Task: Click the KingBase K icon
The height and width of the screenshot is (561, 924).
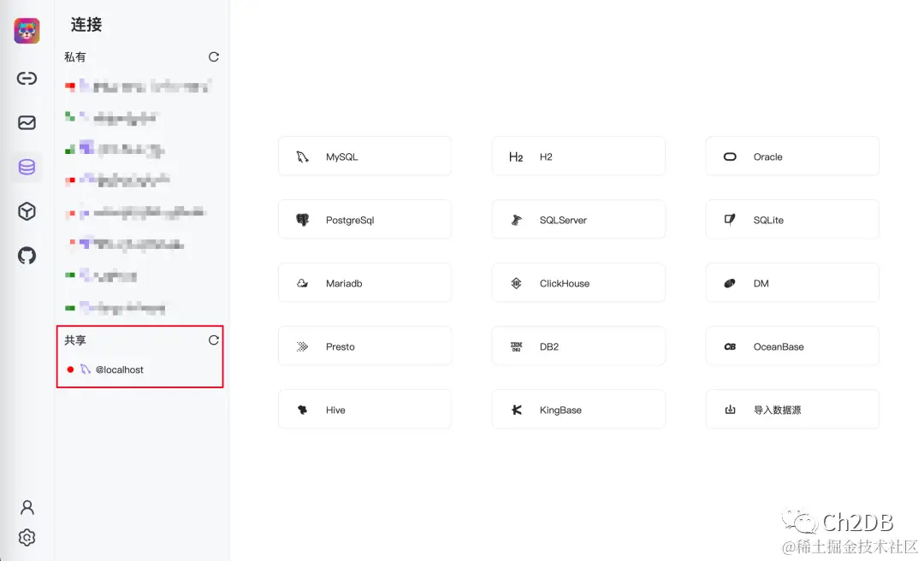Action: coord(516,410)
